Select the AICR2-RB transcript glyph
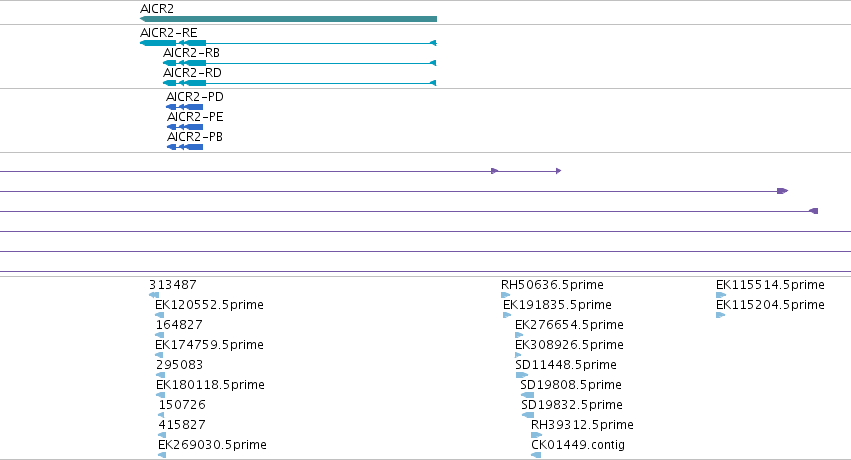Viewport: 851px width, 460px height. pyautogui.click(x=300, y=63)
